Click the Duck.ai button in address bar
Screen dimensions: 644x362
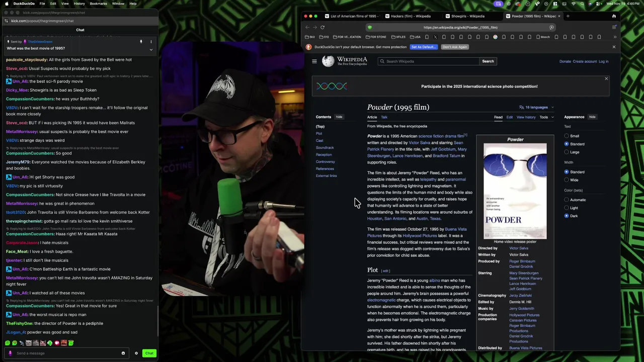(552, 27)
